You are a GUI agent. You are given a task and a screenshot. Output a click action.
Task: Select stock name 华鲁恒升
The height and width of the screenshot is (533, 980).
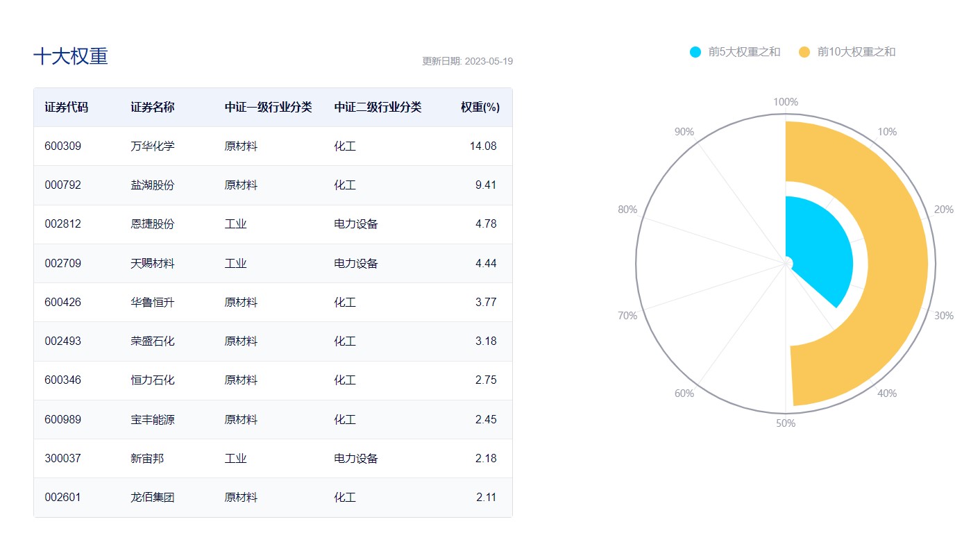tap(153, 303)
